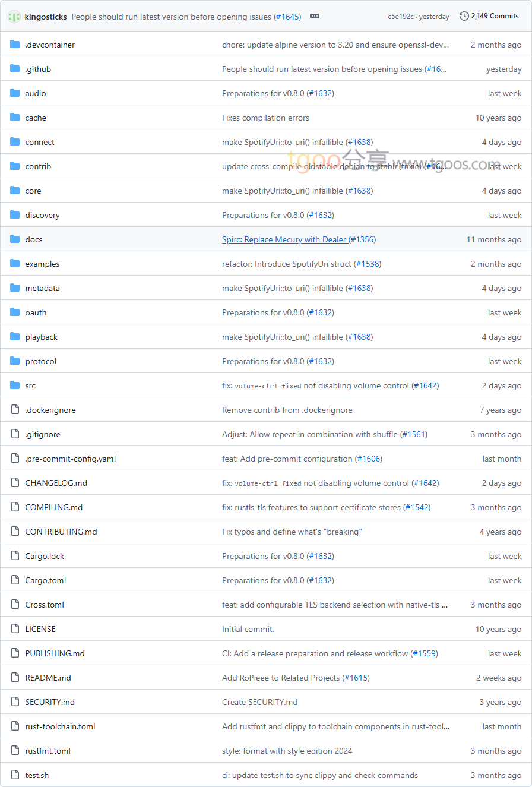
Task: Click the folder icon beside .github
Action: 15,69
